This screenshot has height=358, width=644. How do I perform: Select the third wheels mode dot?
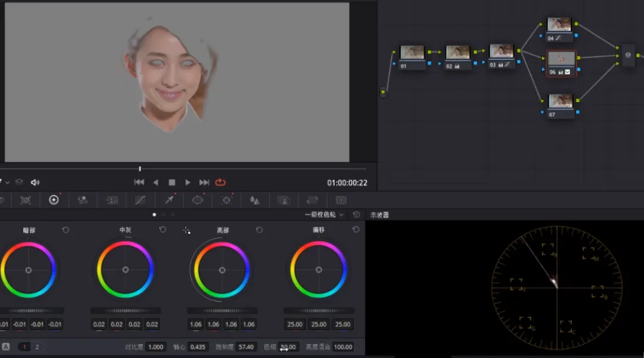click(172, 215)
